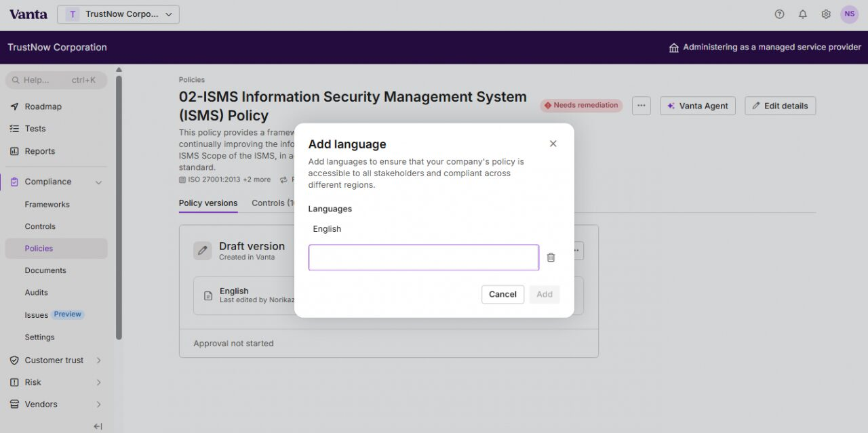This screenshot has height=433, width=868.
Task: Launch the Vanta Agent button
Action: click(x=697, y=106)
